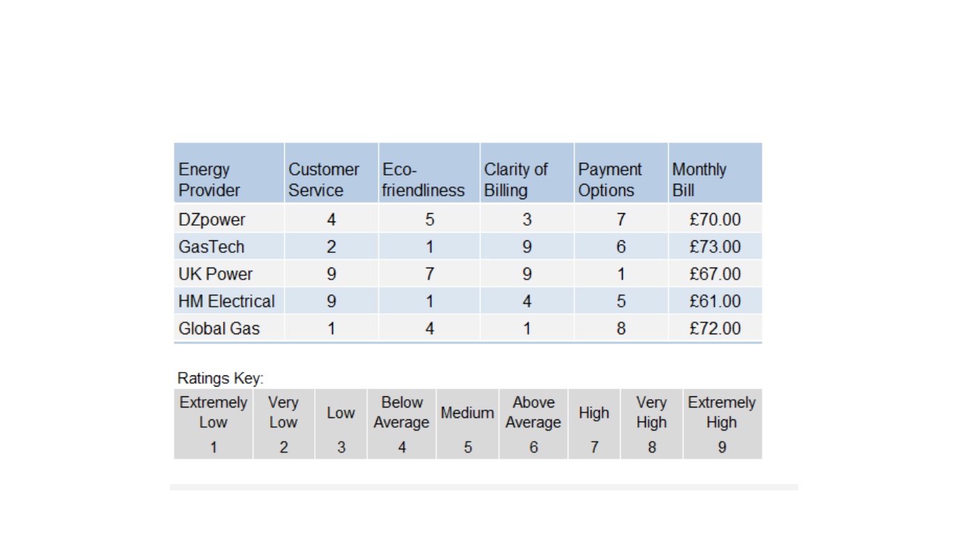The width and height of the screenshot is (969, 560).
Task: Select the Medium rating key cell
Action: point(467,423)
